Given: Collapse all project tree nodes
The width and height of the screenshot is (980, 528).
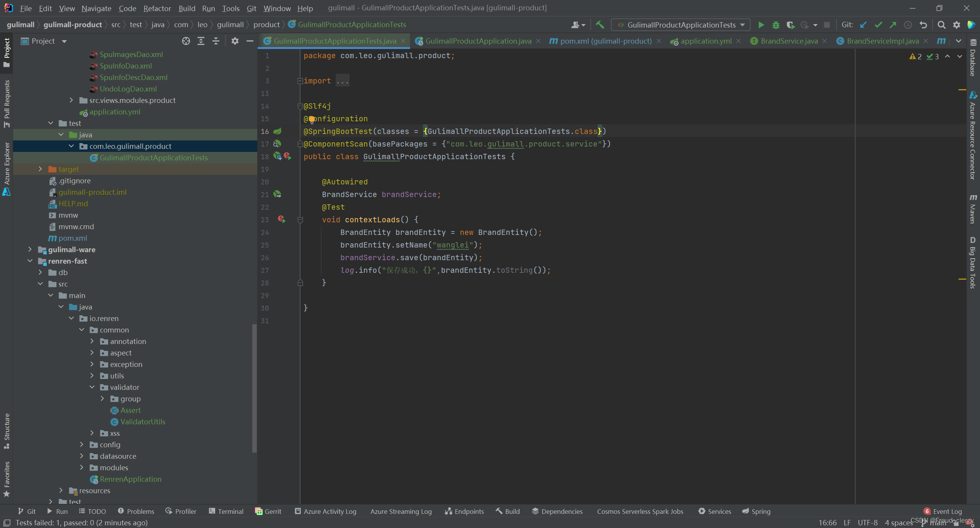Looking at the screenshot, I should pos(216,41).
